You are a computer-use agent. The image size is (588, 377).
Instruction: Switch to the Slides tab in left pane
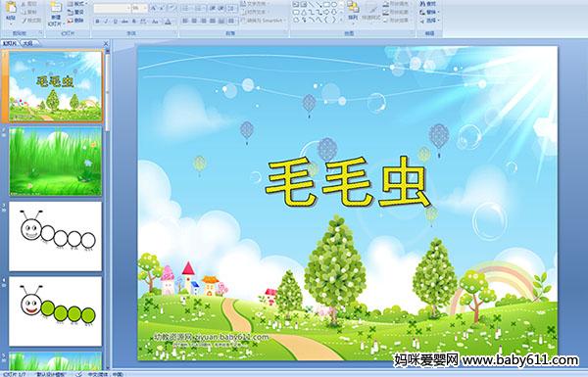point(10,43)
